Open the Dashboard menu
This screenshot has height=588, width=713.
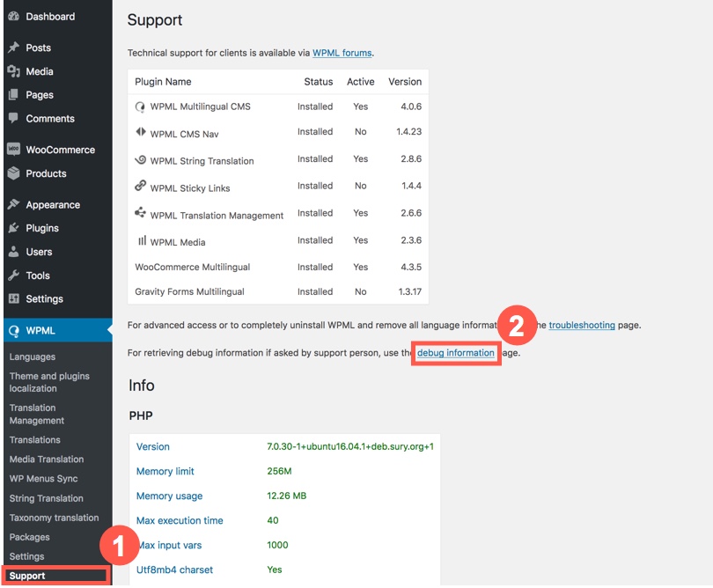(x=50, y=17)
